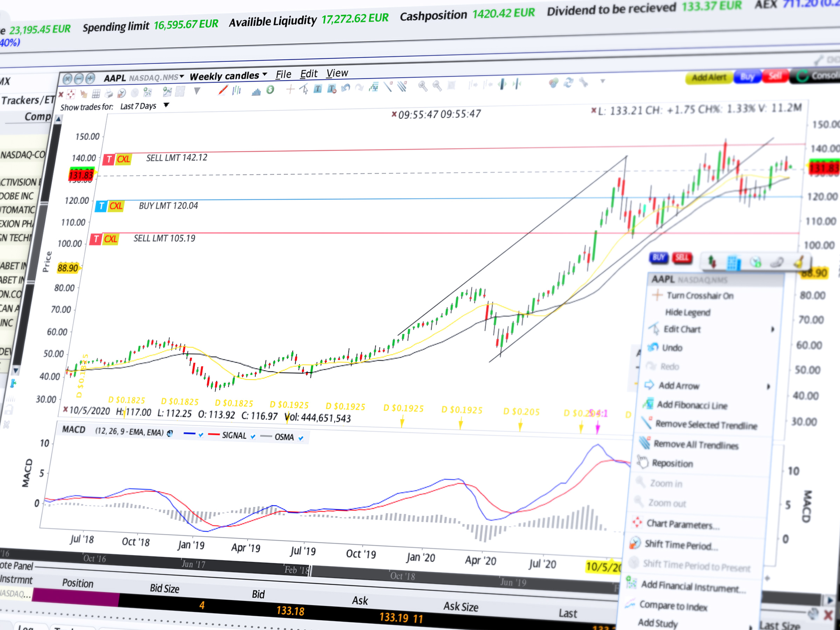Click the zoom out magnifier icon
This screenshot has height=630, width=840.
click(437, 86)
